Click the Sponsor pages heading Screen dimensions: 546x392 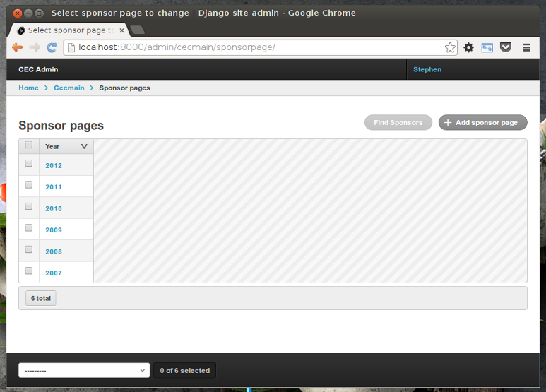click(61, 125)
